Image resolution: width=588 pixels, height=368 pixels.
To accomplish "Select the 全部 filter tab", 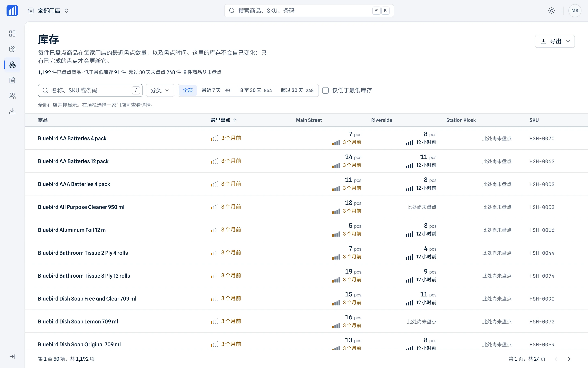I will pyautogui.click(x=188, y=90).
